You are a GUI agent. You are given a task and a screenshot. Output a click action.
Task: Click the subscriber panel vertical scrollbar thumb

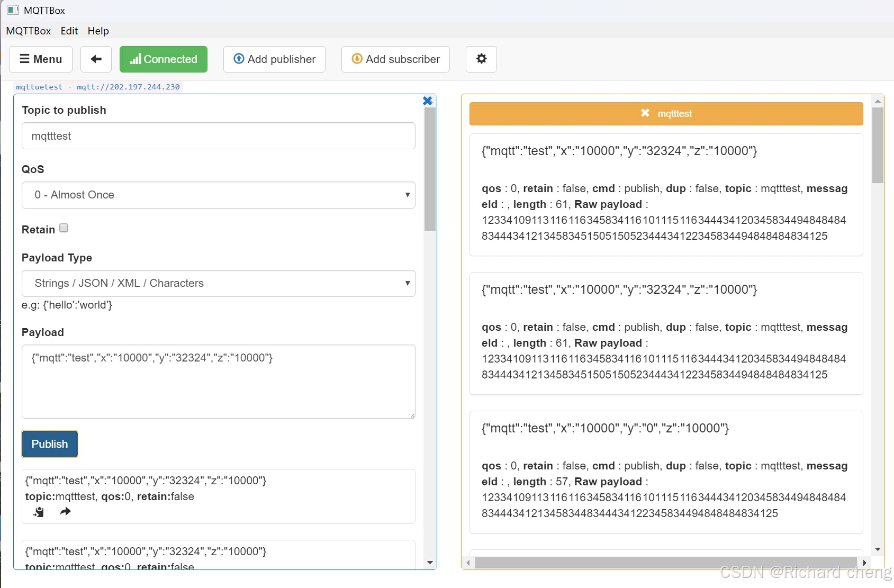tap(878, 145)
